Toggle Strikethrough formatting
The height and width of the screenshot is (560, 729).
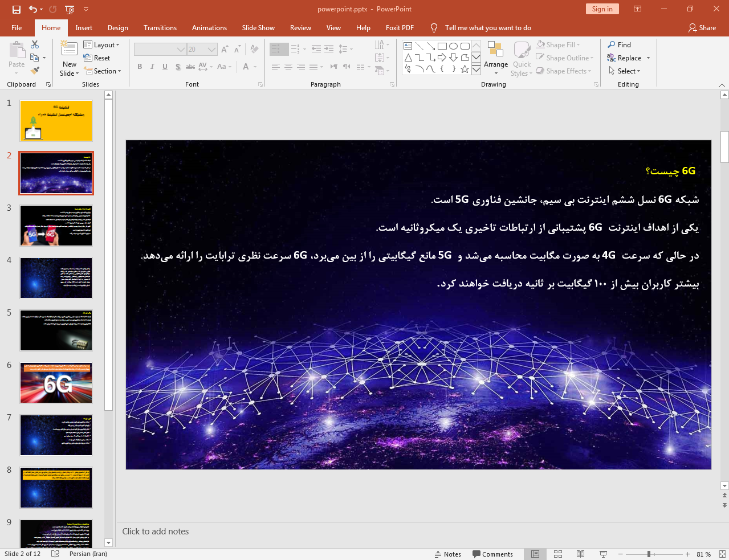(190, 67)
